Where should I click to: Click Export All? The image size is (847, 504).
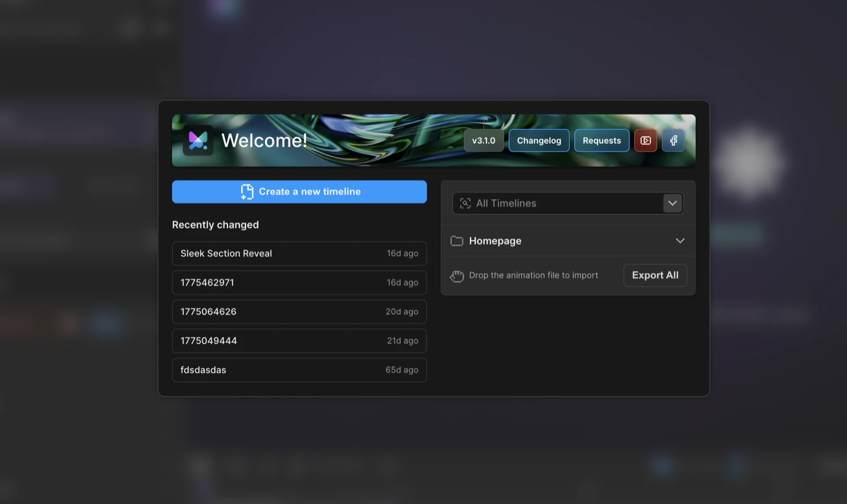[654, 275]
